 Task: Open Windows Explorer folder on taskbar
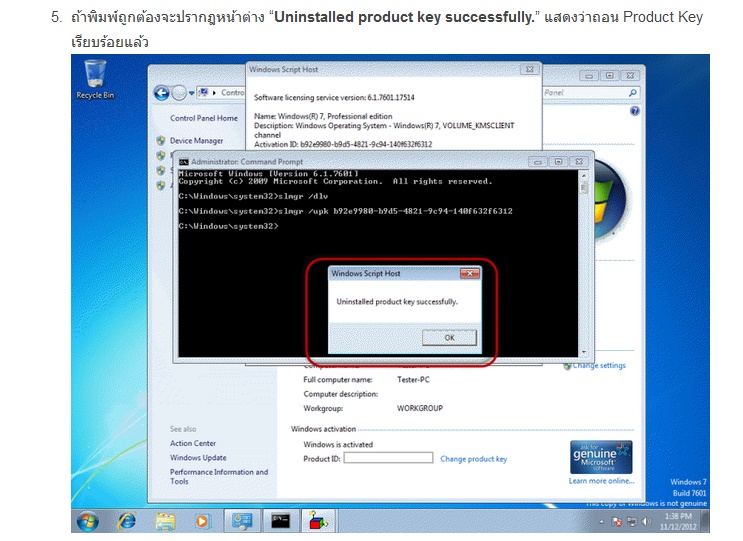pos(165,521)
